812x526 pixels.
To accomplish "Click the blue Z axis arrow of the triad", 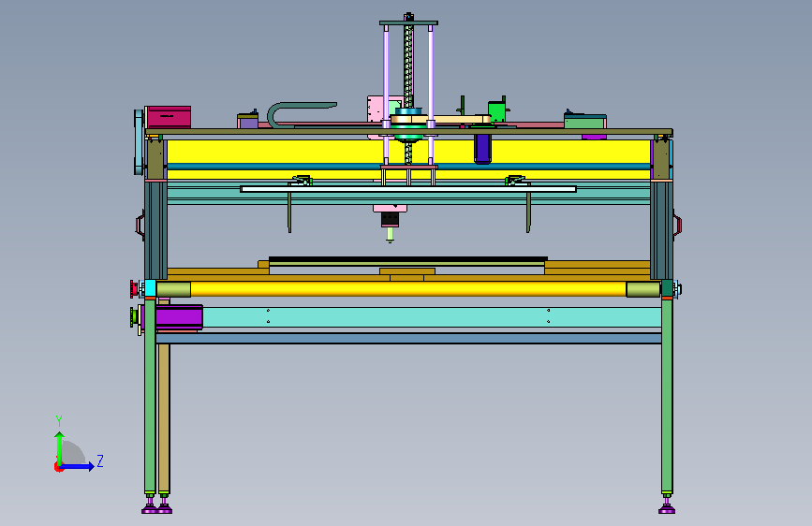I will click(x=78, y=466).
